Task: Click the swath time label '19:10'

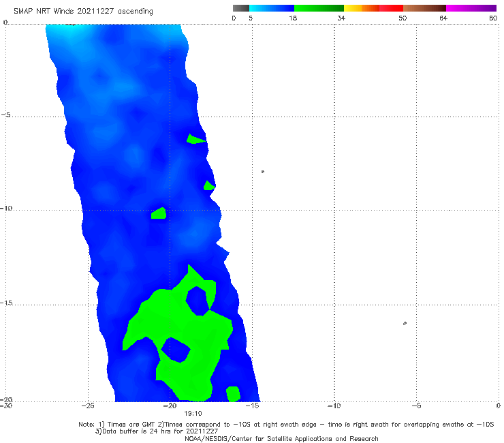Action: 193,414
